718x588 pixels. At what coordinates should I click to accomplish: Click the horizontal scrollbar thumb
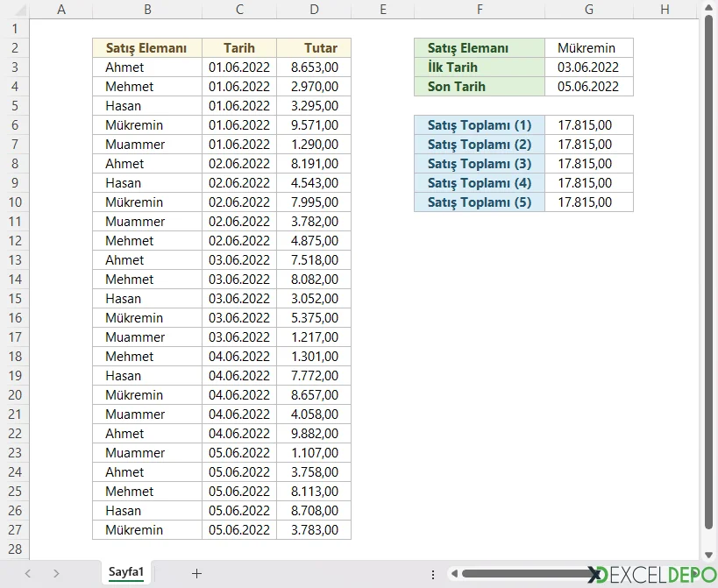526,574
